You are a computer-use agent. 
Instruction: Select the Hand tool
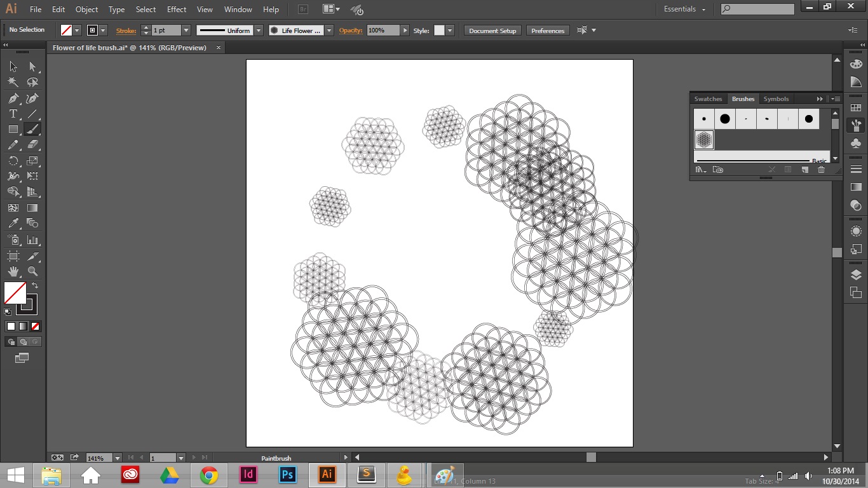click(13, 271)
